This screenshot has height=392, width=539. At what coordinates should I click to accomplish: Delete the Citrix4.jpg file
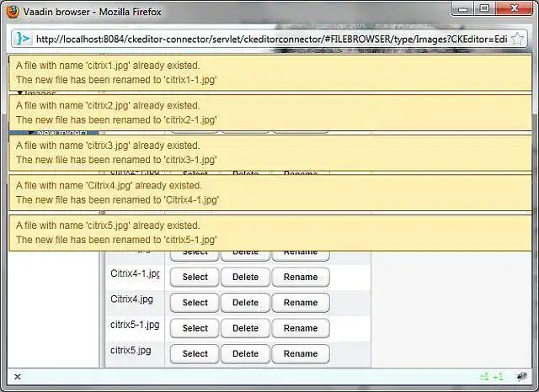point(245,303)
